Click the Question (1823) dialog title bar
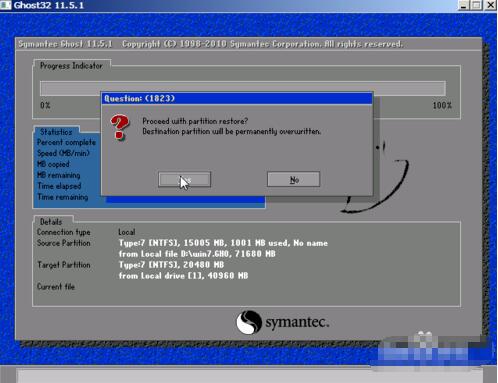This screenshot has width=498, height=383. pyautogui.click(x=237, y=98)
